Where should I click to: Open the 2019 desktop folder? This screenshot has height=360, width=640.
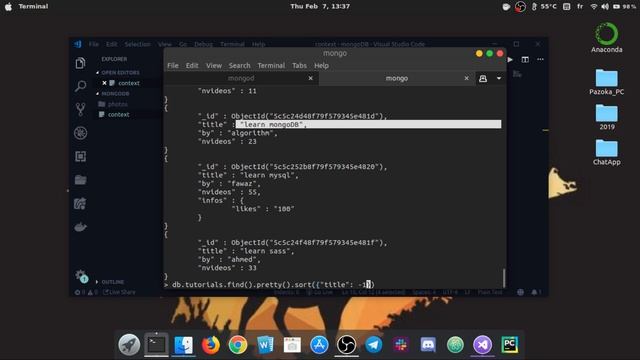point(607,117)
